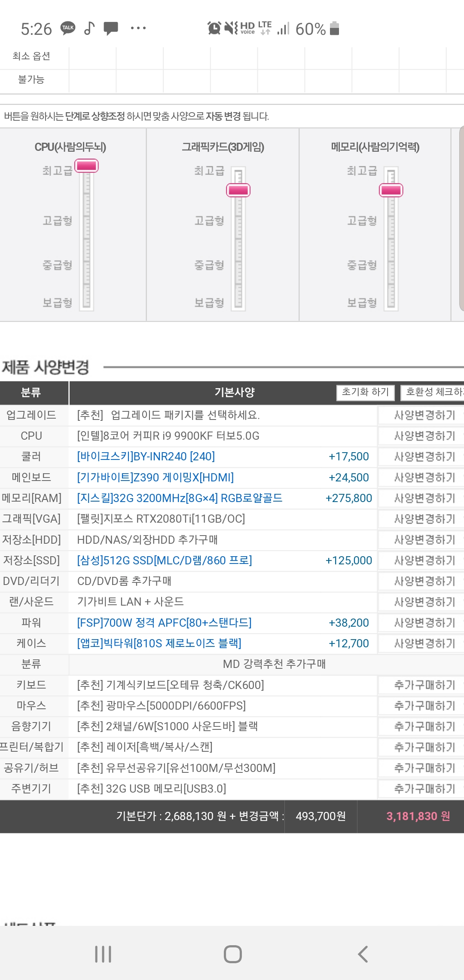Click 추가구매하기 for 음향기기 row
Image resolution: width=464 pixels, height=980 pixels.
[421, 726]
